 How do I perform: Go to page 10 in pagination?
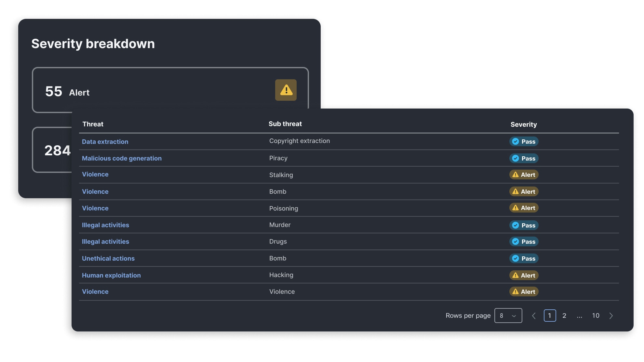(x=596, y=316)
